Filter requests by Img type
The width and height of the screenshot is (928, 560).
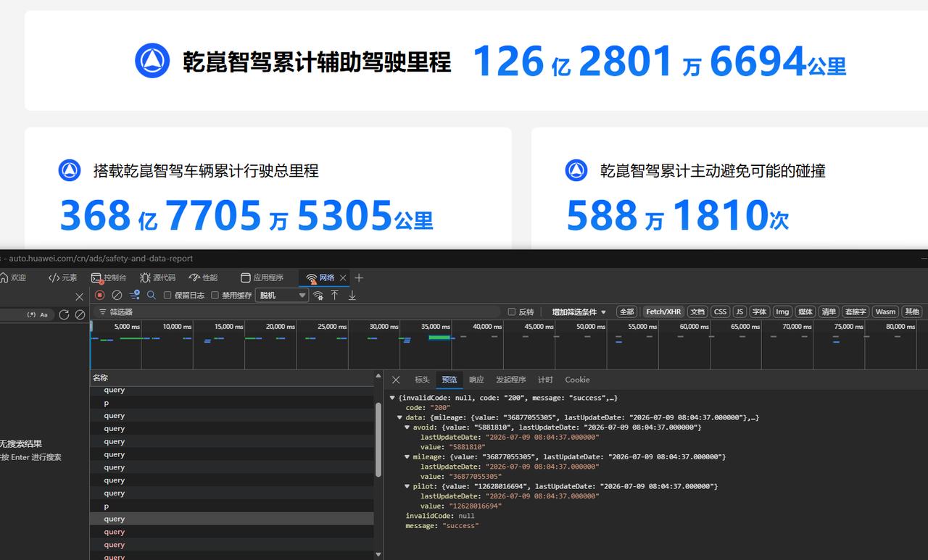coord(782,312)
